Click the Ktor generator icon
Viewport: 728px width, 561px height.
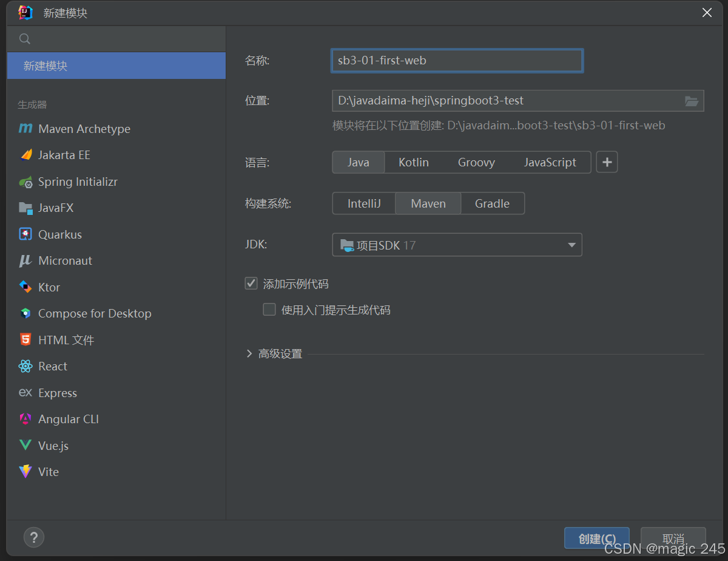(x=25, y=287)
